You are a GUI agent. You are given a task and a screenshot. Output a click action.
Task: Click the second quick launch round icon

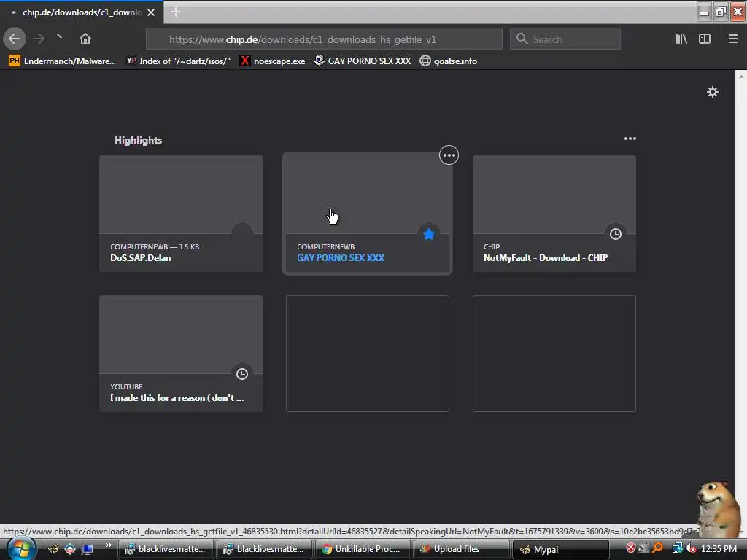(x=70, y=549)
